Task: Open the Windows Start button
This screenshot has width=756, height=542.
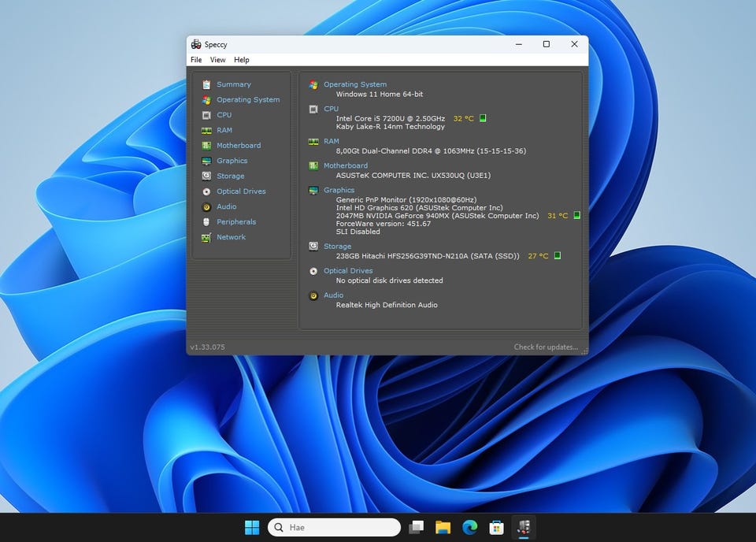Action: pos(252,527)
